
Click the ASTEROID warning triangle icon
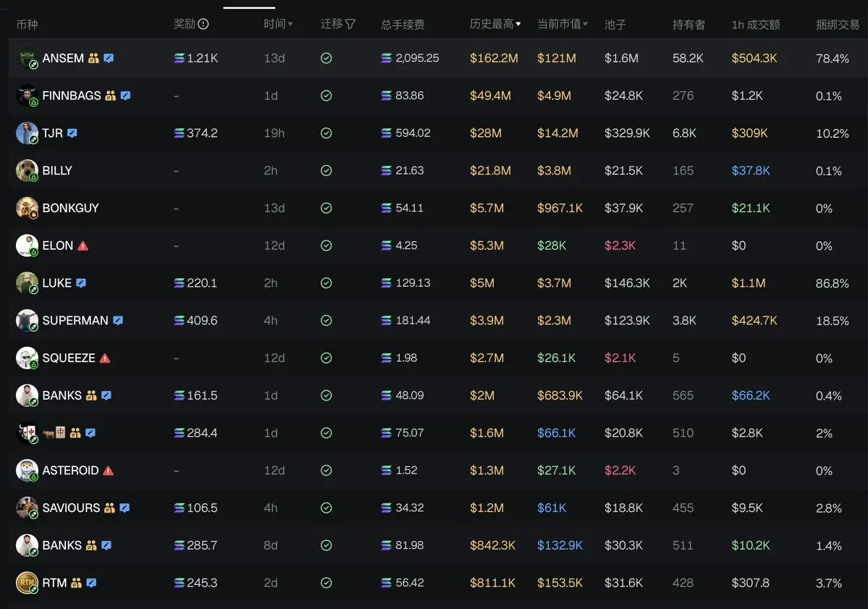click(109, 471)
